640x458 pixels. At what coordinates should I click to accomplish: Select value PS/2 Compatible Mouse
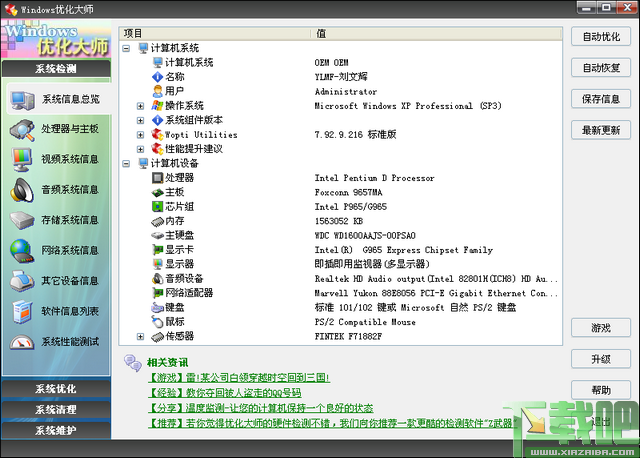[365, 322]
